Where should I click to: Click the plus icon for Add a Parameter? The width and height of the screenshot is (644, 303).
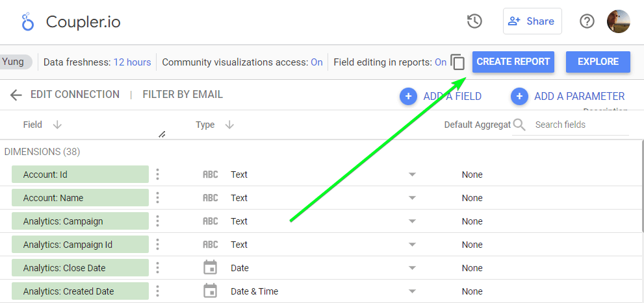pyautogui.click(x=519, y=97)
